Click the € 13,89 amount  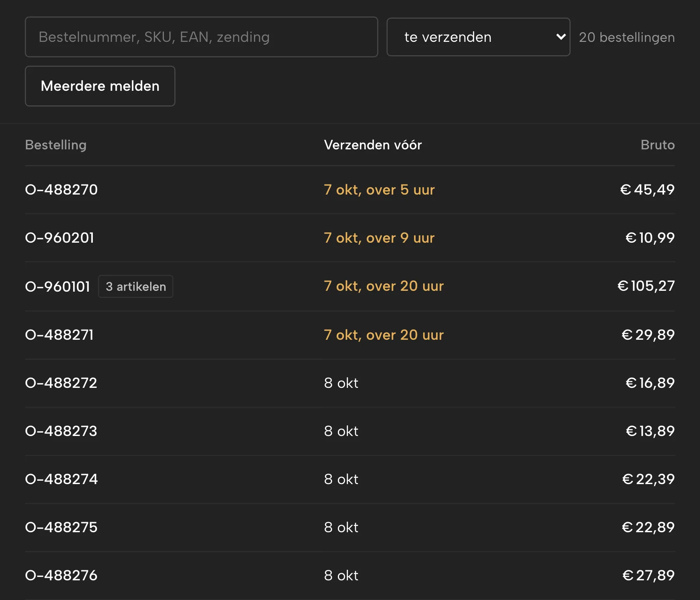click(650, 431)
